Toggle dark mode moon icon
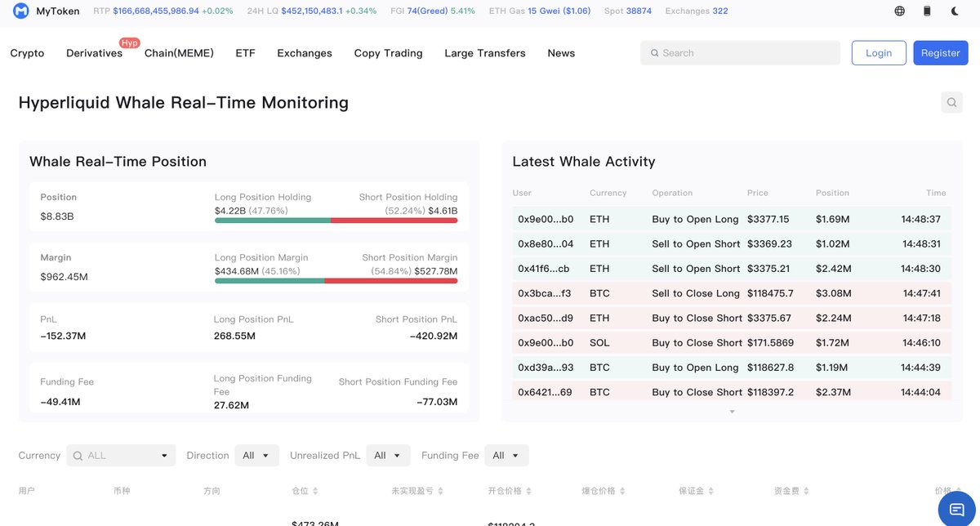This screenshot has height=526, width=980. (x=955, y=11)
